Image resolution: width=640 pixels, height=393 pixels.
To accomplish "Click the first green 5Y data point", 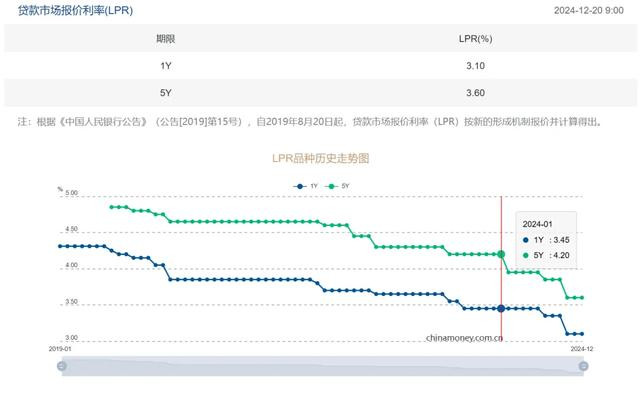I will coord(111,207).
